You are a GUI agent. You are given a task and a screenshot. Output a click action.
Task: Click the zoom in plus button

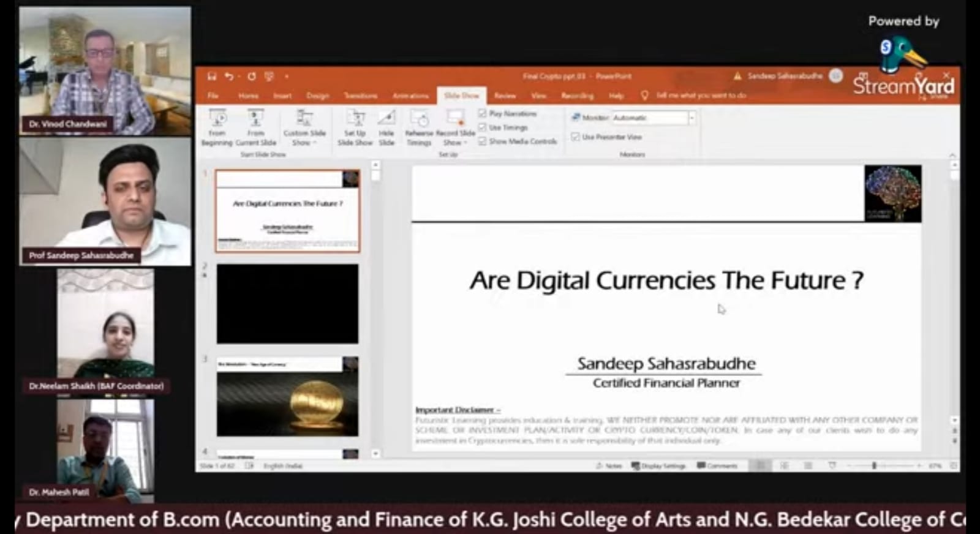(x=919, y=466)
